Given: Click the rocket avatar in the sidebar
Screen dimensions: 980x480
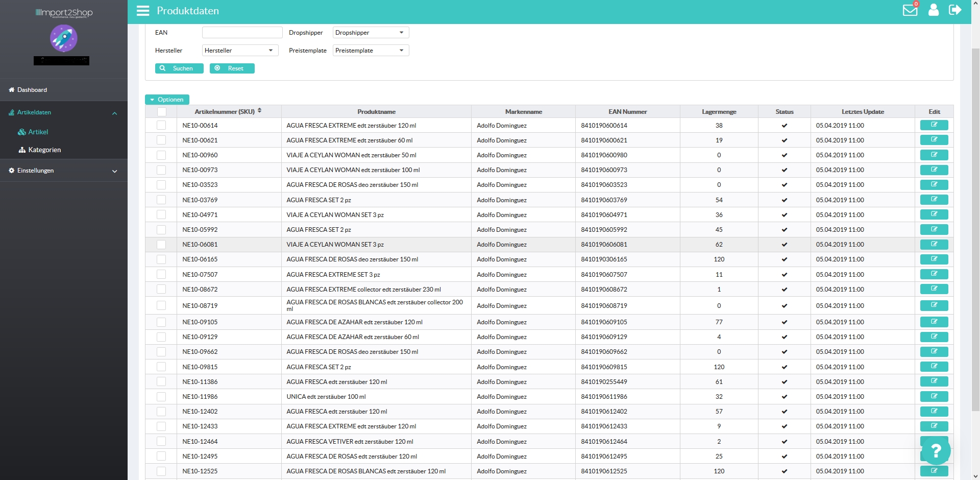Looking at the screenshot, I should [64, 38].
